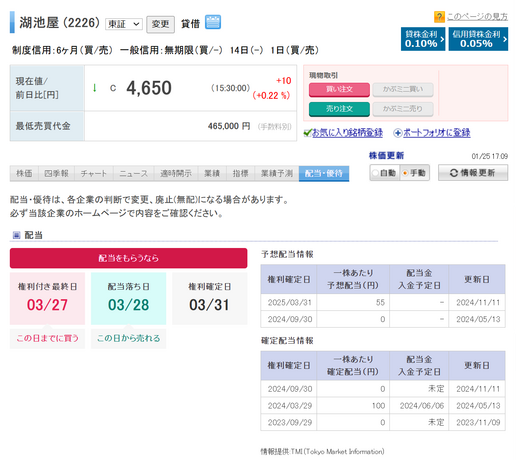
Task: Click the 配当 section header icon
Action: coord(16,235)
